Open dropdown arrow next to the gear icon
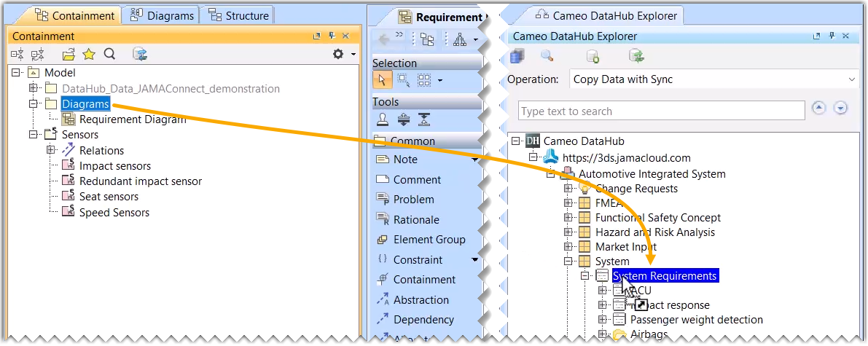Viewport: 868px width, 346px height. click(353, 54)
